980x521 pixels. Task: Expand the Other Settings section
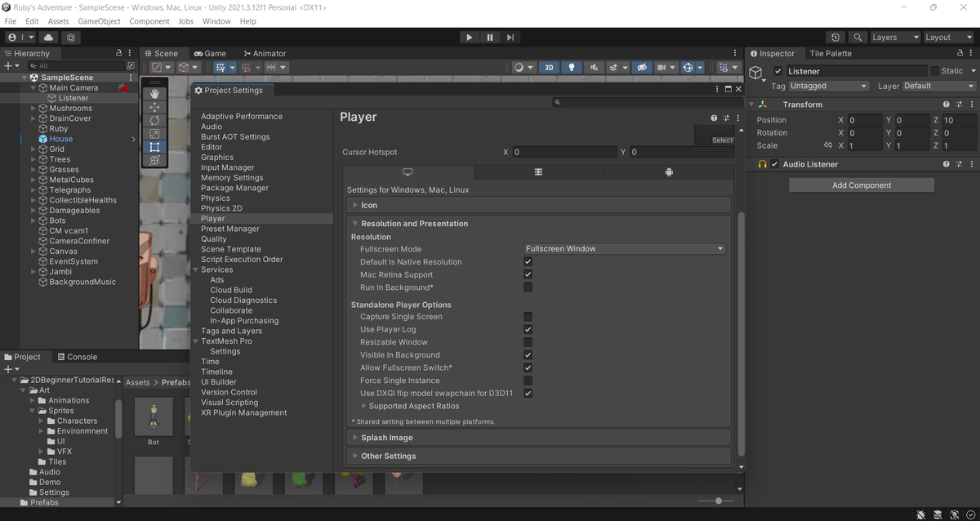[x=388, y=456]
